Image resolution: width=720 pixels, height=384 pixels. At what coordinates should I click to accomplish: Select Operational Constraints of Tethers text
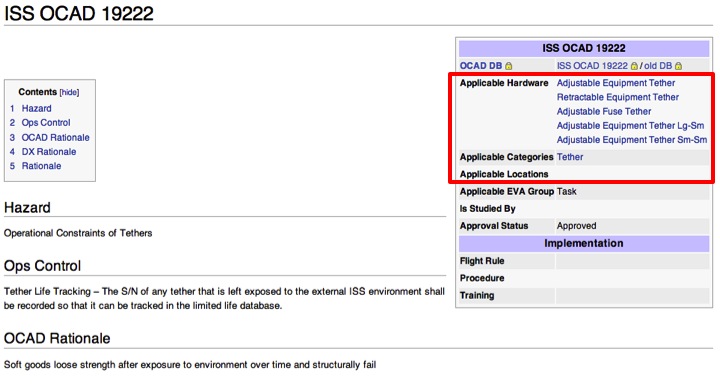(x=78, y=233)
